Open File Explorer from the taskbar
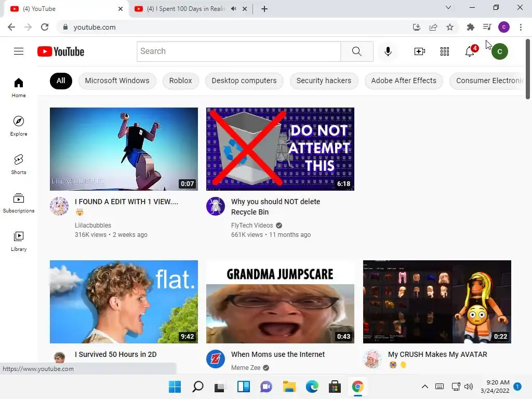 coord(289,387)
